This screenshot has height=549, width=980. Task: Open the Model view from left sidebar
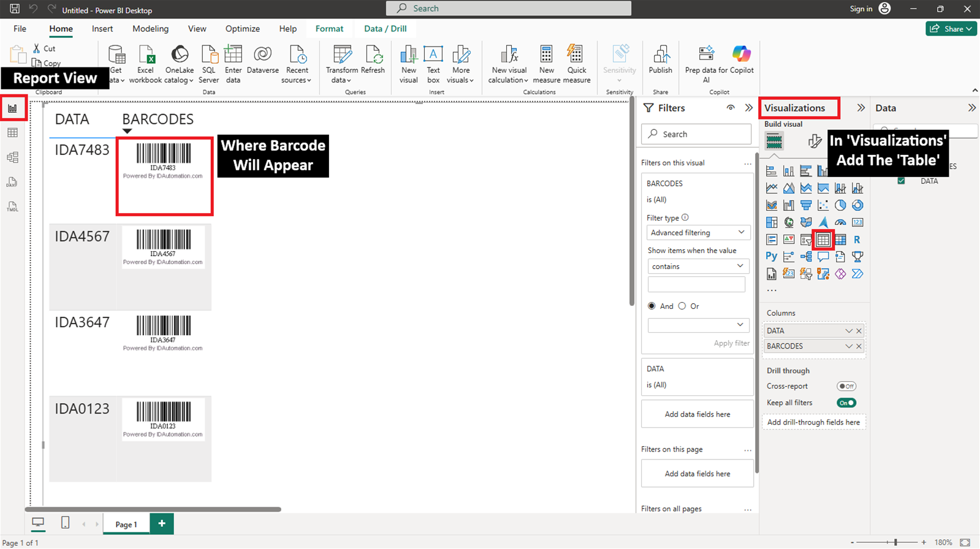coord(12,157)
